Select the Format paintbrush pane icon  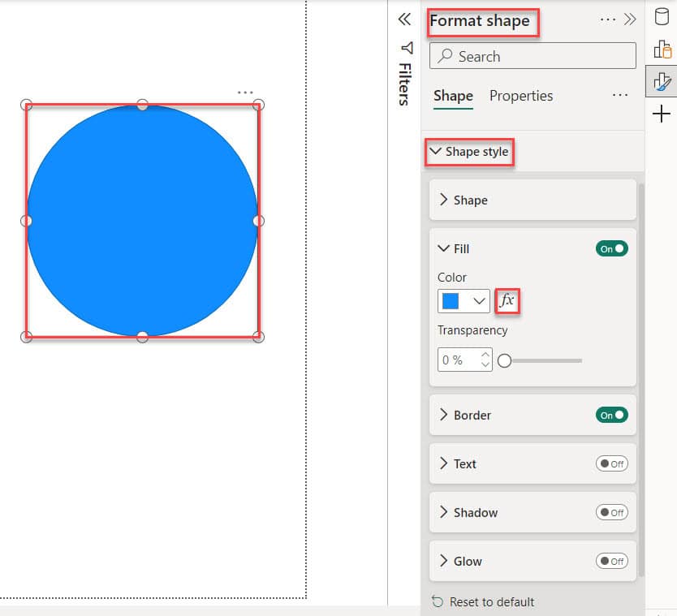click(662, 82)
